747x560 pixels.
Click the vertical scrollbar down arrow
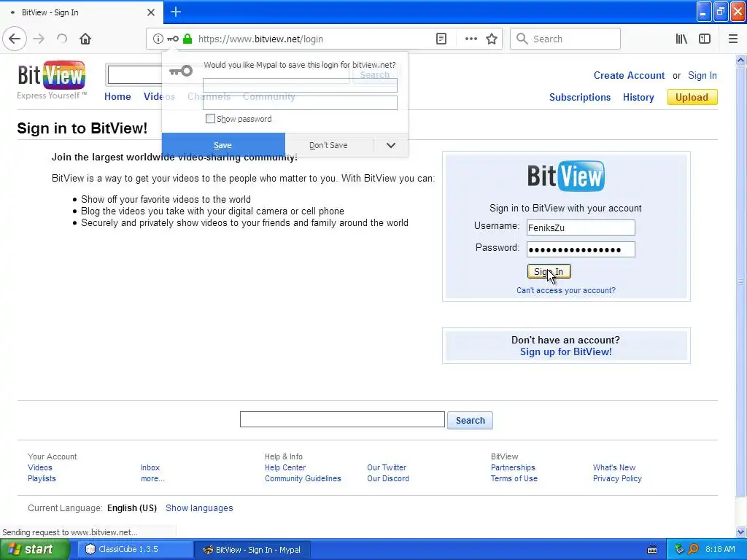point(741,532)
